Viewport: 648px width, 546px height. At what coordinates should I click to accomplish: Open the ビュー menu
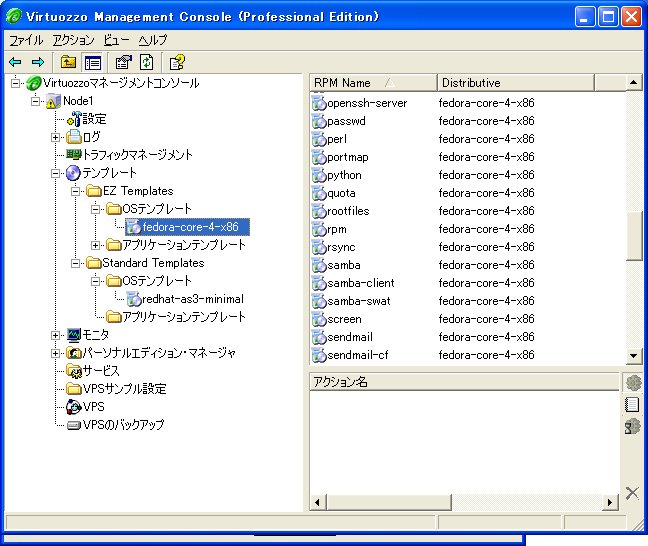coord(117,40)
